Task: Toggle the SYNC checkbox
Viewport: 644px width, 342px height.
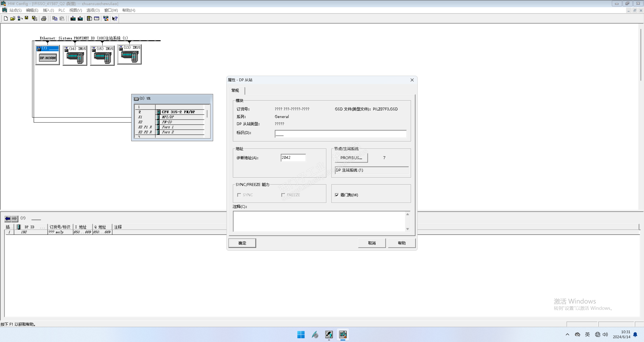Action: pyautogui.click(x=239, y=195)
